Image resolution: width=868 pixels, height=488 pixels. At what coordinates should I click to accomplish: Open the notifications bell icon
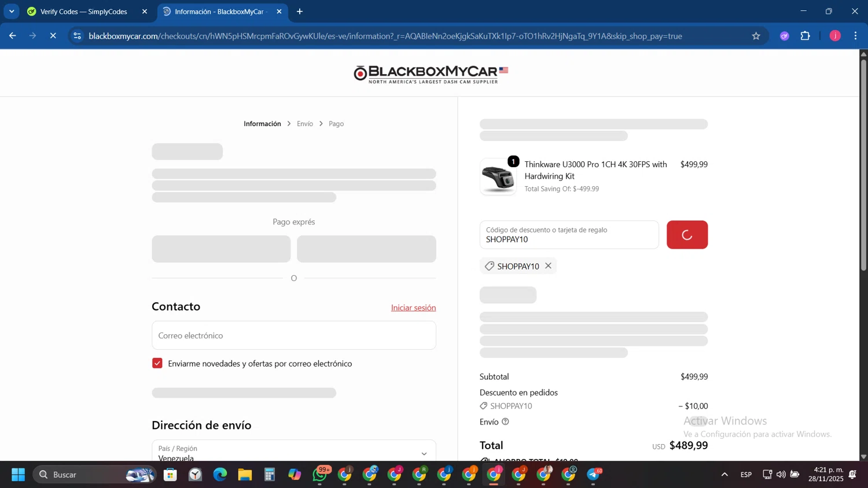(x=852, y=475)
